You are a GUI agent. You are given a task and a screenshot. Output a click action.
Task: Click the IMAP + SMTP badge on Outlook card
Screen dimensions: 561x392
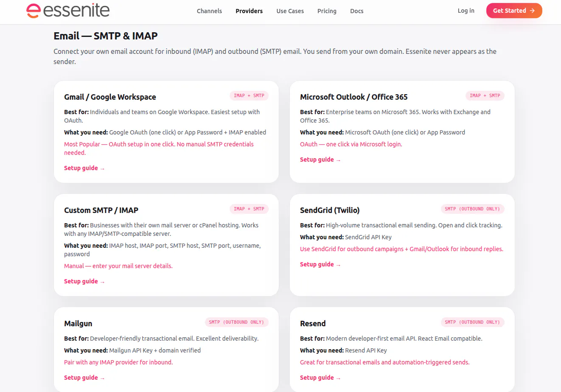(485, 96)
